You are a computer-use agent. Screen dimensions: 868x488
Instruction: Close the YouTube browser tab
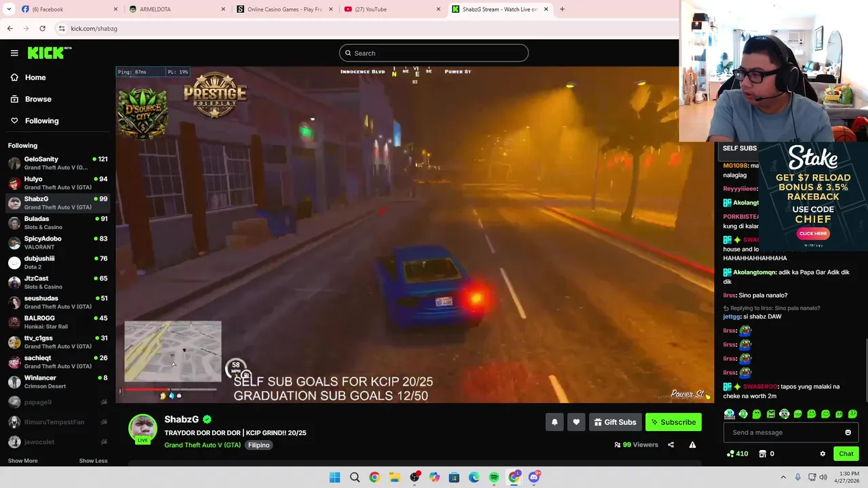[x=438, y=9]
